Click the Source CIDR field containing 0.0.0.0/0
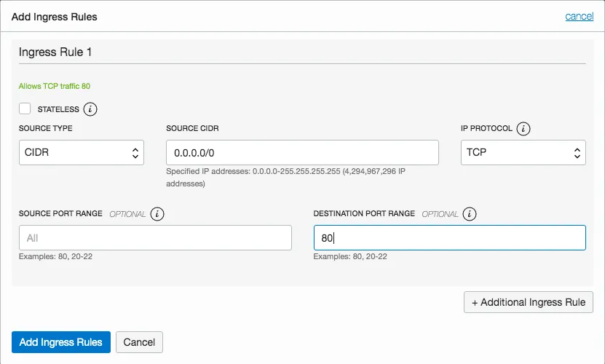The width and height of the screenshot is (605, 364). click(x=302, y=153)
